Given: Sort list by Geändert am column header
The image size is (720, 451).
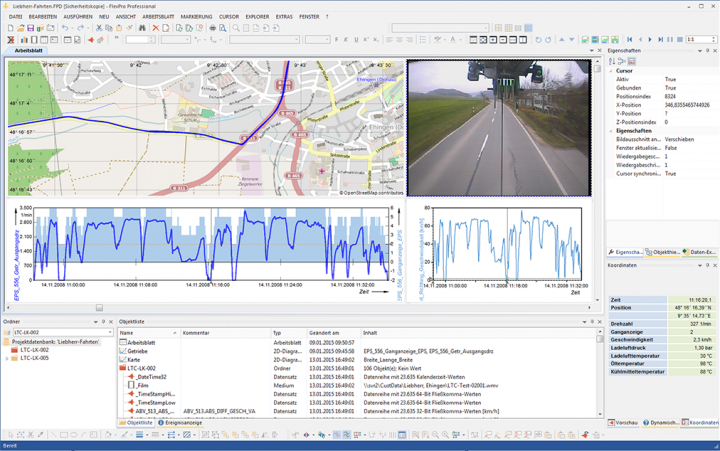Looking at the screenshot, I should point(333,333).
